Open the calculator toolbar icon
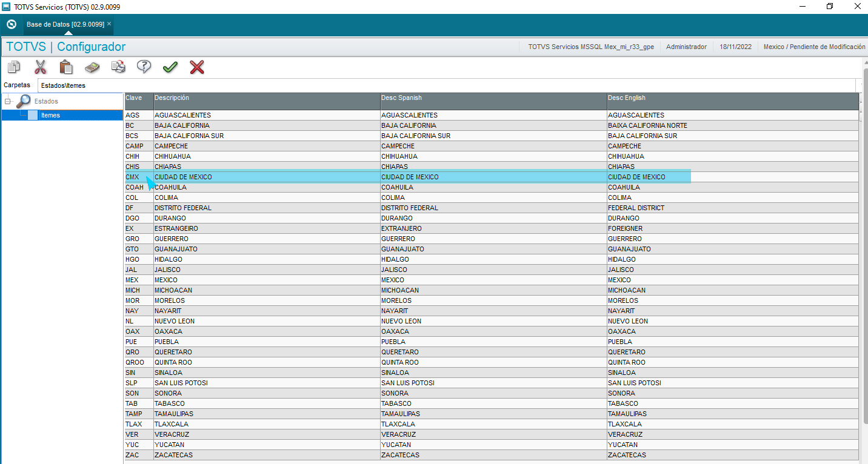Screen dimensions: 868x464 click(x=92, y=67)
